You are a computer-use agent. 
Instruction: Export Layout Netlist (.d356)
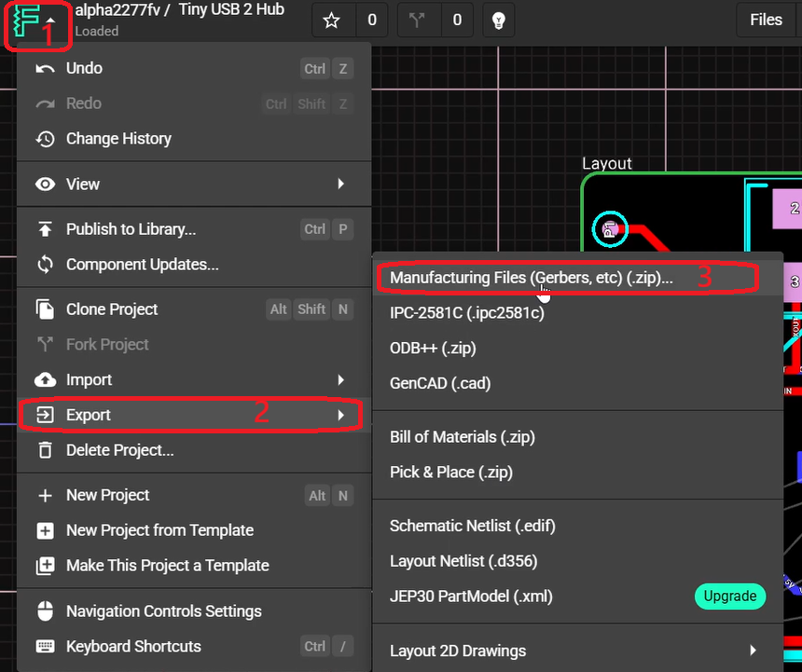tap(578, 561)
